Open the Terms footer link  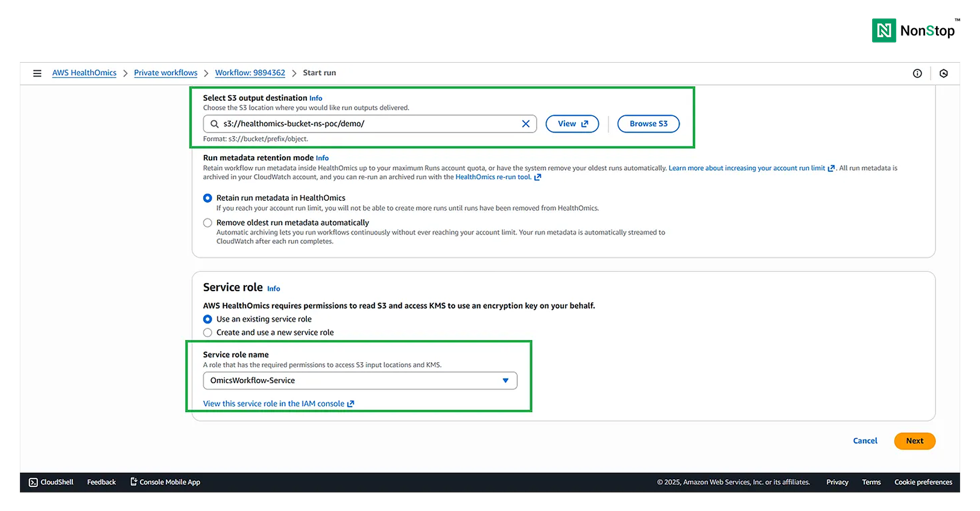click(x=871, y=482)
